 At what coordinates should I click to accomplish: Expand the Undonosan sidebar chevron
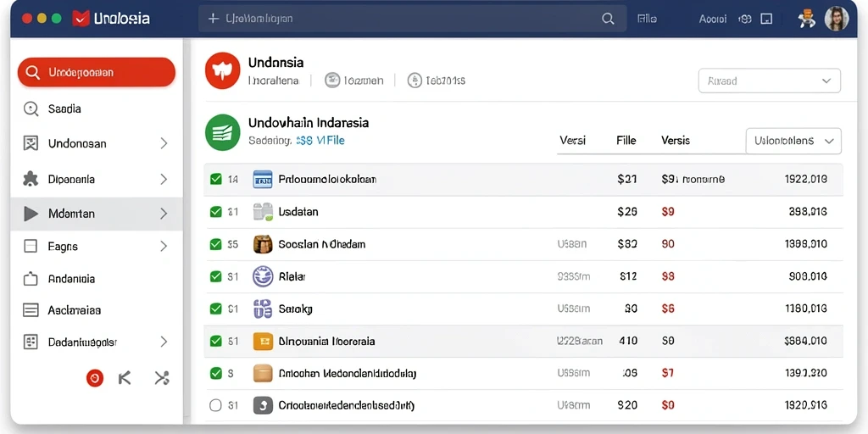coord(164,143)
